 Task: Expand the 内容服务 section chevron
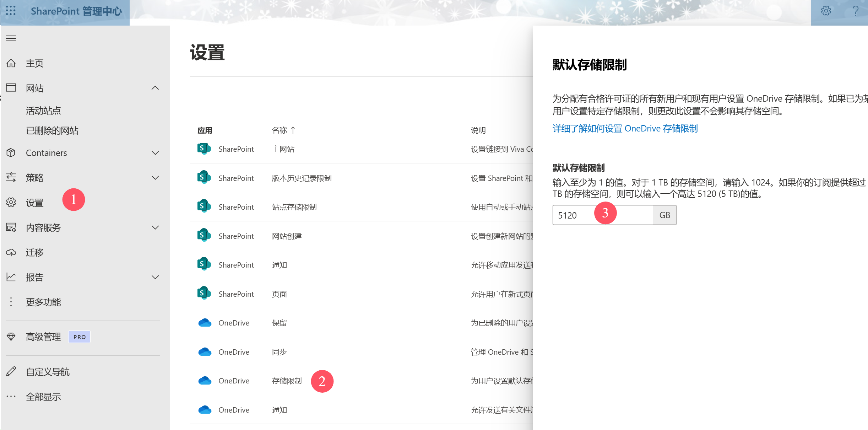coord(155,227)
